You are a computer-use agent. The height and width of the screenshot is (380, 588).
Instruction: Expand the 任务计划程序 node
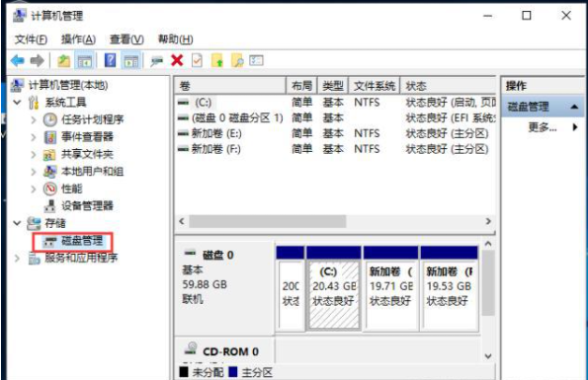click(34, 119)
